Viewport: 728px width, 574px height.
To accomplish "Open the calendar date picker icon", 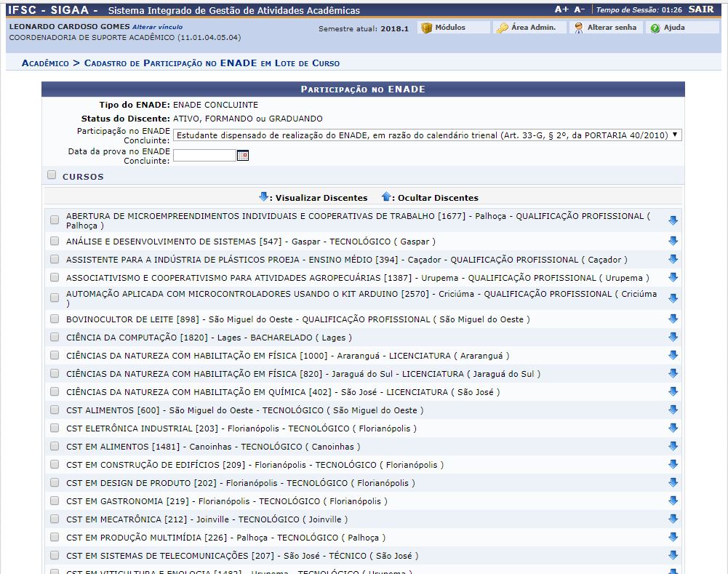I will pos(243,155).
